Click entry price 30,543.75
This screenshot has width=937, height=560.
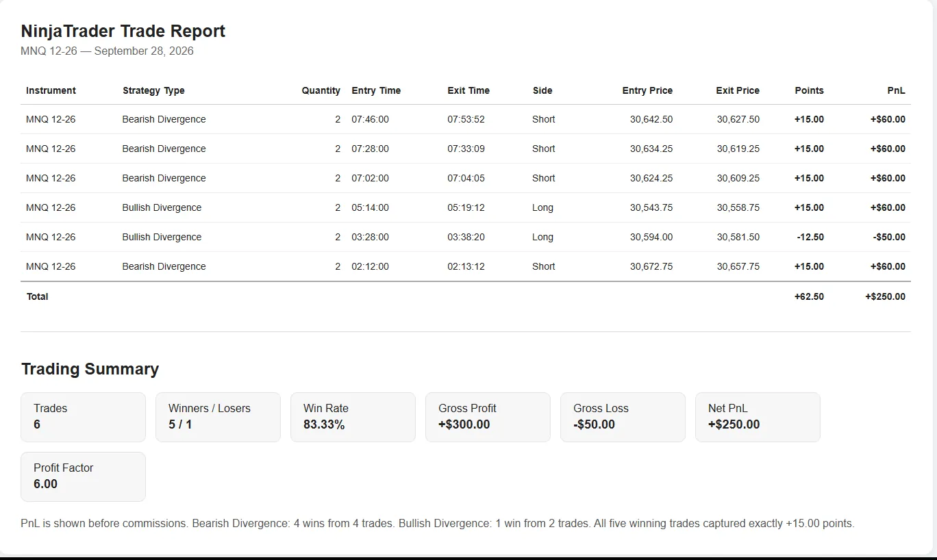pyautogui.click(x=651, y=207)
